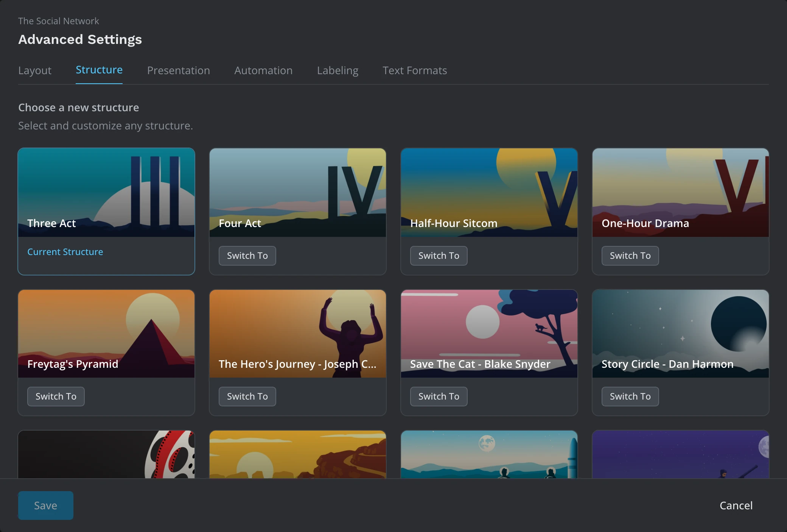Click the desert canyon sunset thumbnail

(x=298, y=454)
